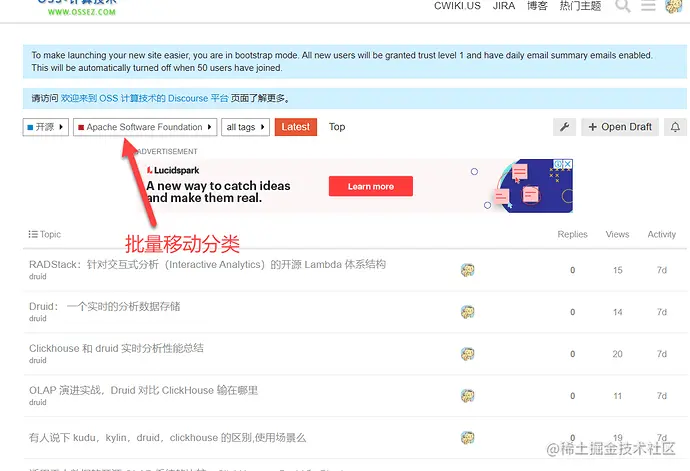Sort by the Replies column header
The image size is (690, 471).
(x=573, y=234)
